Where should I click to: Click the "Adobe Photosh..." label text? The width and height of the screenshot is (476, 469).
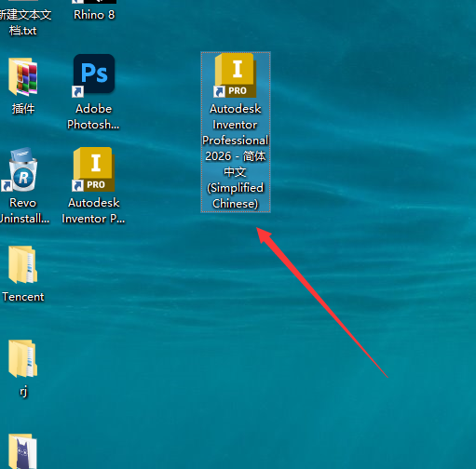93,116
